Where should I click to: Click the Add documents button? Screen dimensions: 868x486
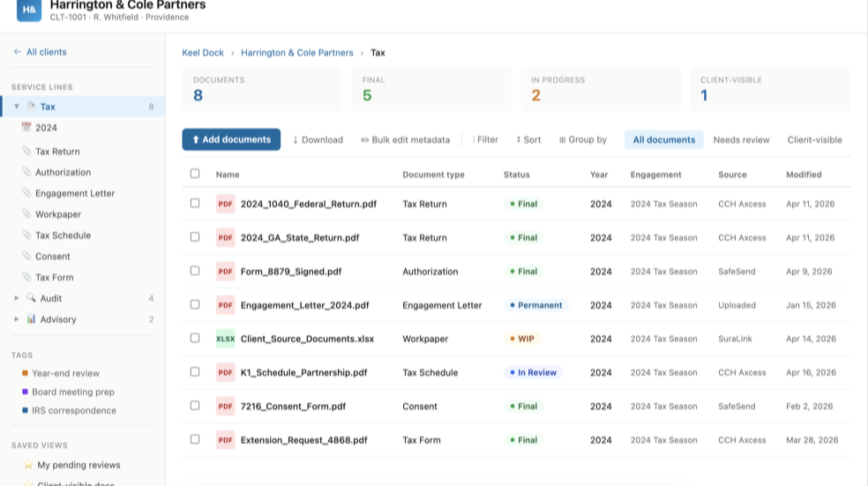tap(231, 139)
